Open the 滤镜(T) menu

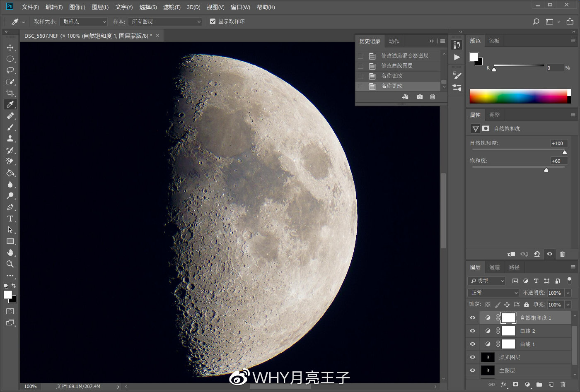(x=172, y=7)
